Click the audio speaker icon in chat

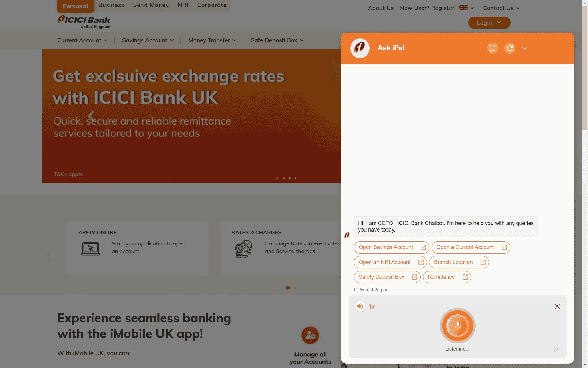coord(360,306)
